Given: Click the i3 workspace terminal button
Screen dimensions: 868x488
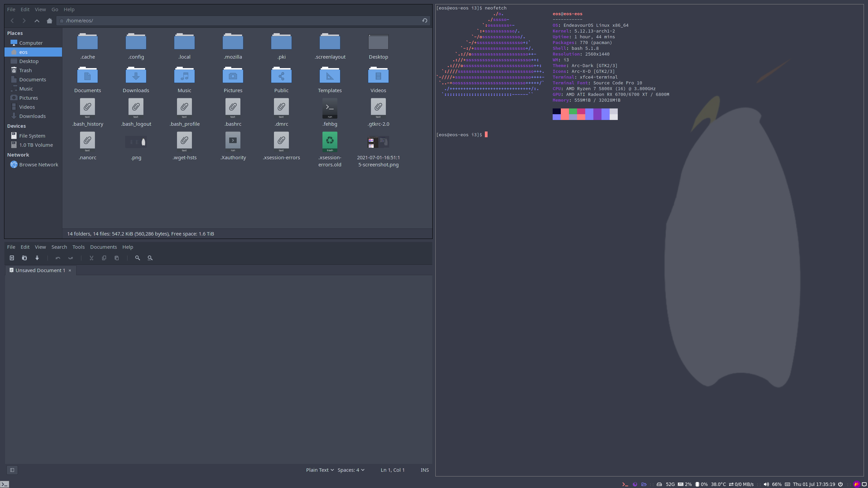Looking at the screenshot, I should (x=4, y=484).
